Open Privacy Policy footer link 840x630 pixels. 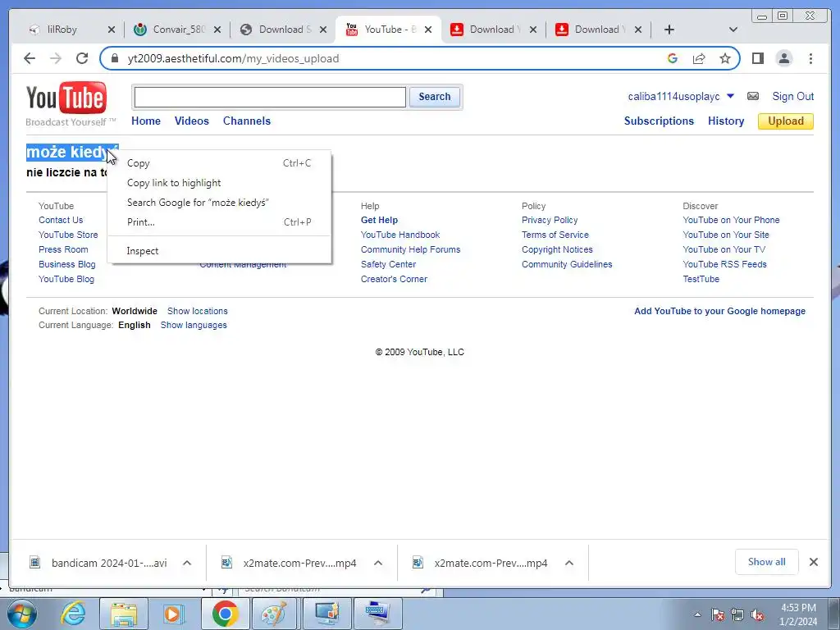(x=550, y=220)
